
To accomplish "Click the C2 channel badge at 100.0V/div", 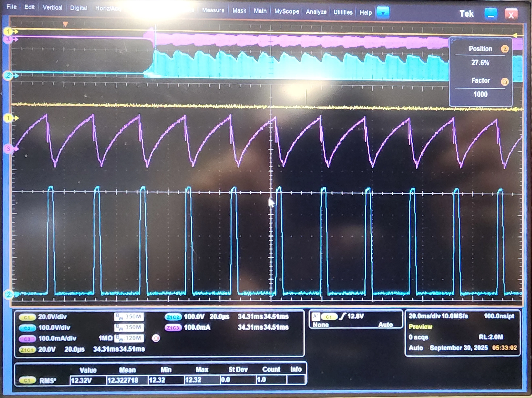I will tap(27, 328).
